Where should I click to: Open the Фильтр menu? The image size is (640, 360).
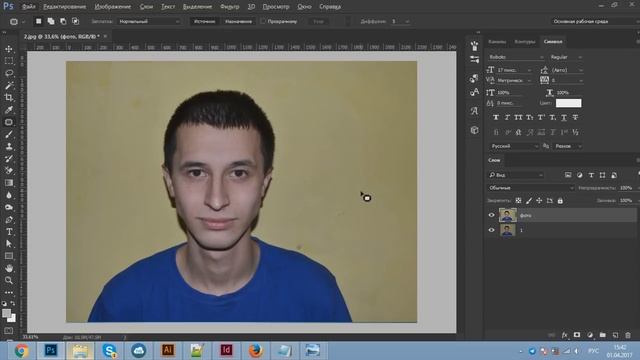click(x=229, y=7)
